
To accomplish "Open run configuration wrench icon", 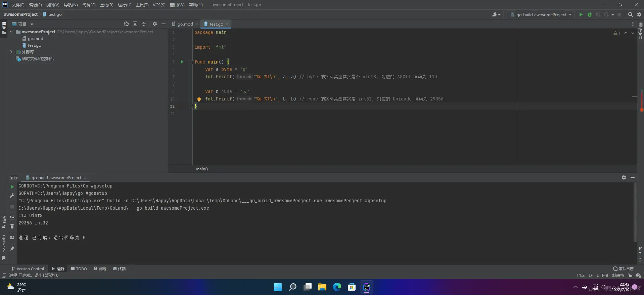I will pyautogui.click(x=12, y=196).
